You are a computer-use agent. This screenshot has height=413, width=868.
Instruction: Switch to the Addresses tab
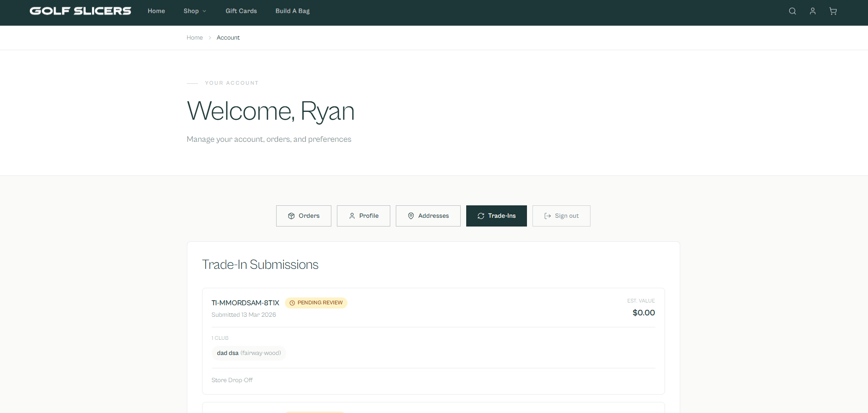tap(428, 216)
